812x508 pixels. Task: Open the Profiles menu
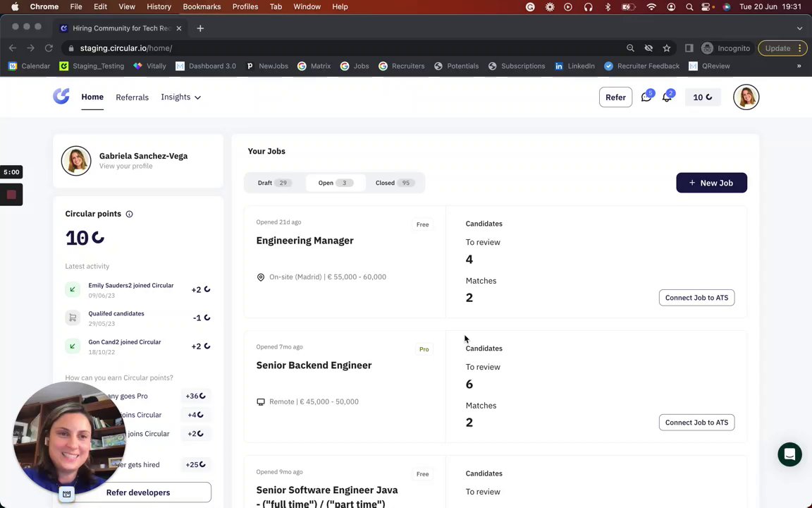245,7
